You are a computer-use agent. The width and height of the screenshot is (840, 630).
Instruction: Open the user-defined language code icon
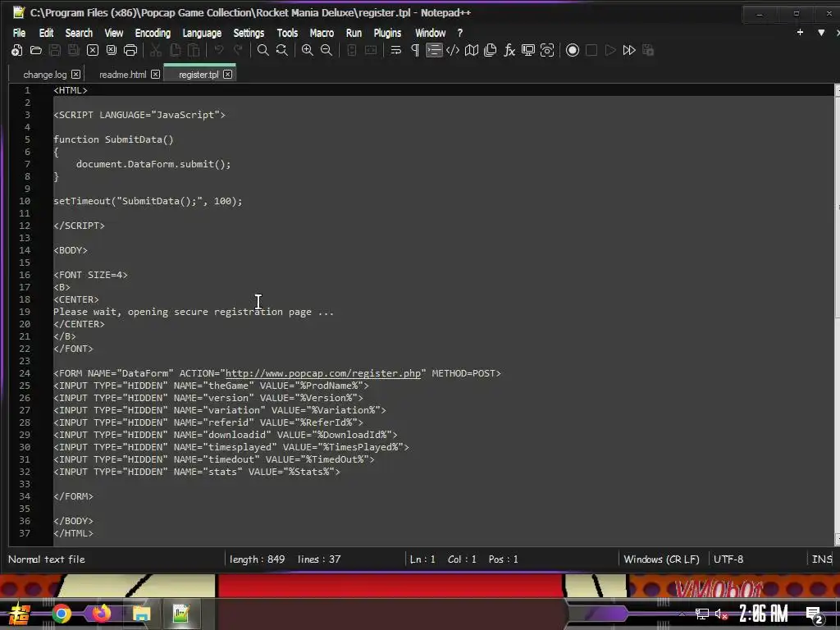click(x=453, y=50)
